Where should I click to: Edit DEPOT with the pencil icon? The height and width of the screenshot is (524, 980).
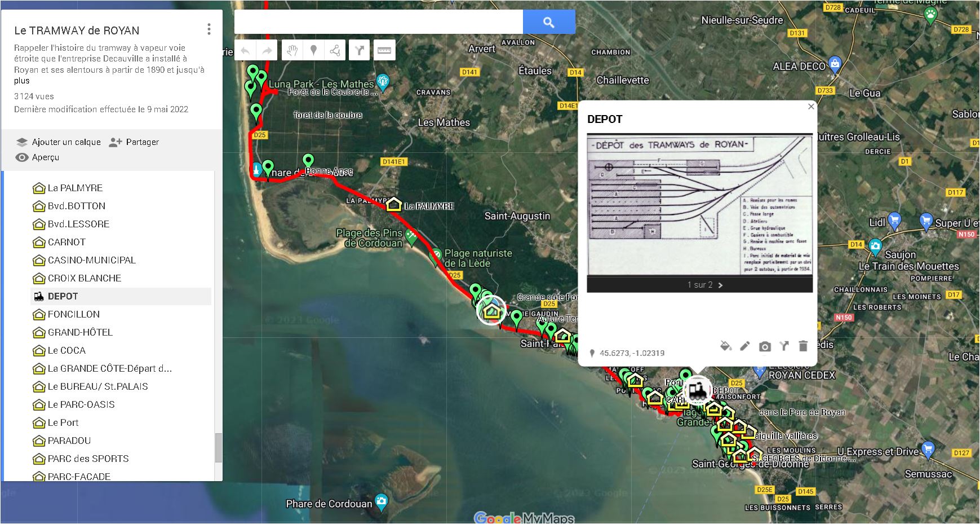click(745, 346)
